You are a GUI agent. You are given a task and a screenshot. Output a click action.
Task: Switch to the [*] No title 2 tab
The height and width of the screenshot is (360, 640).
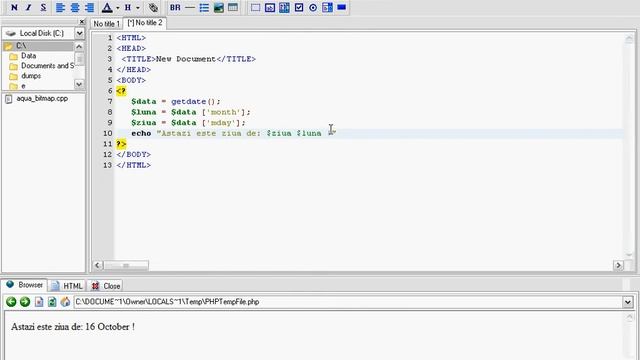coord(145,23)
